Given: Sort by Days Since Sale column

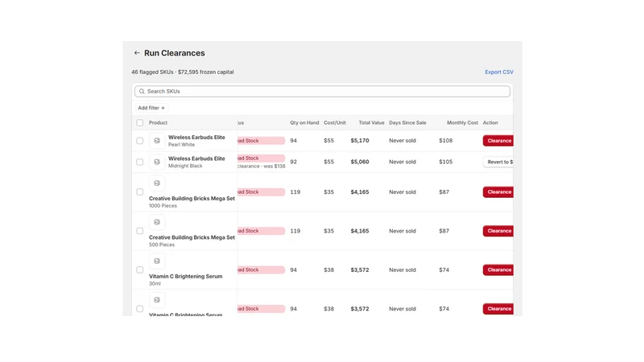Looking at the screenshot, I should click(x=407, y=123).
